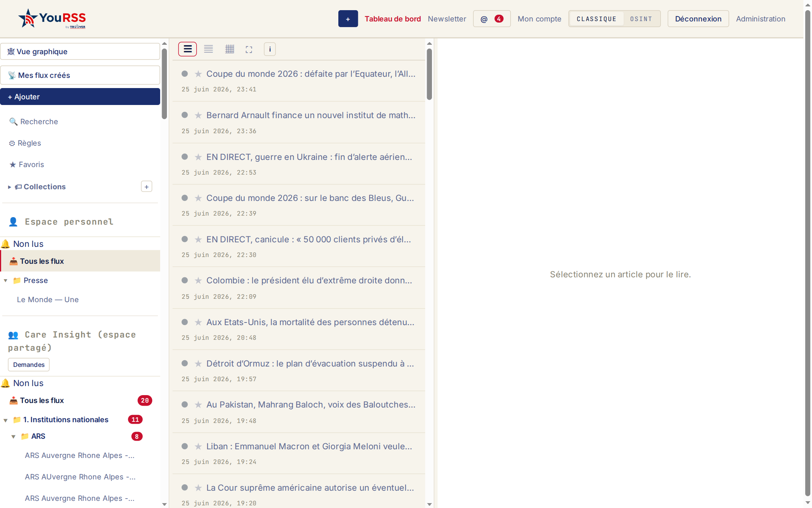Toggle read dot on canicule article

185,239
